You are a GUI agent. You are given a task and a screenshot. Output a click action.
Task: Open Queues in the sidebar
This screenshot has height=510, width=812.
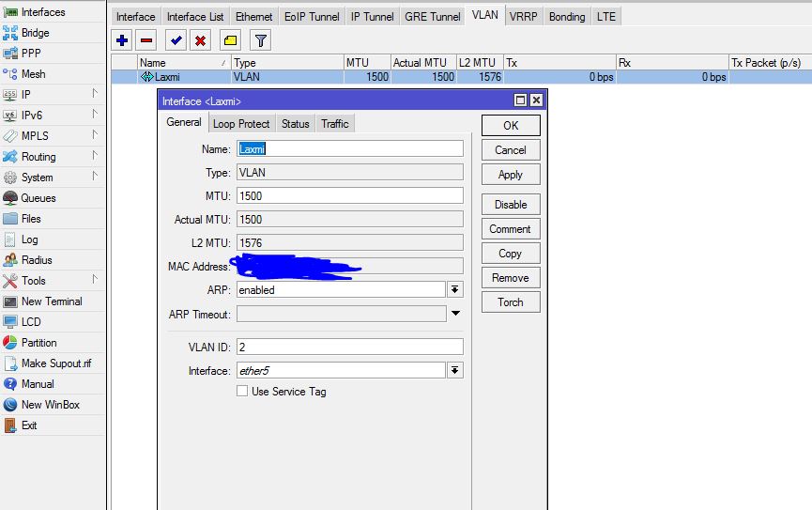point(52,198)
